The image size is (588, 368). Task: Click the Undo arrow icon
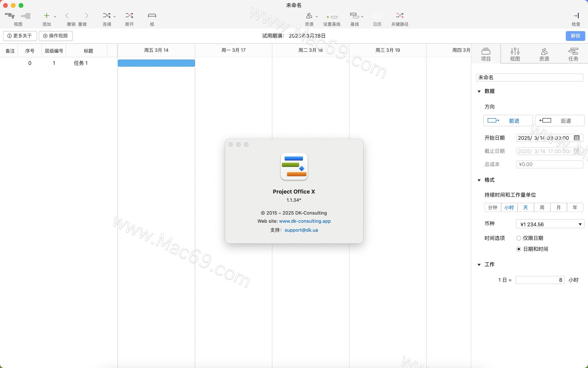click(67, 16)
